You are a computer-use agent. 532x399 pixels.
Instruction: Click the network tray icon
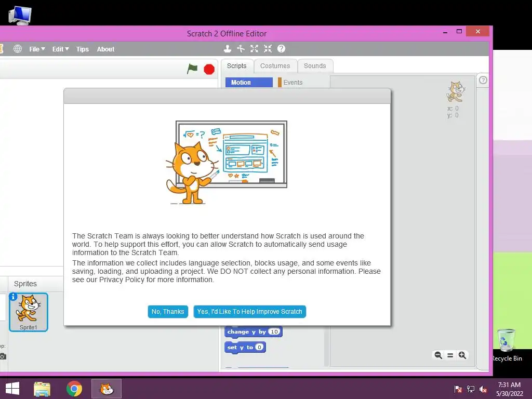click(471, 389)
